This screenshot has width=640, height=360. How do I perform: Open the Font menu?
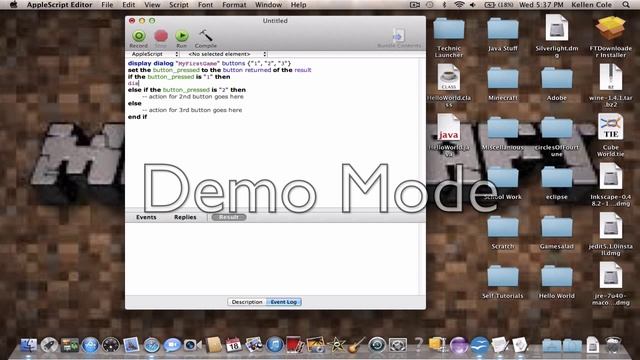coord(205,5)
